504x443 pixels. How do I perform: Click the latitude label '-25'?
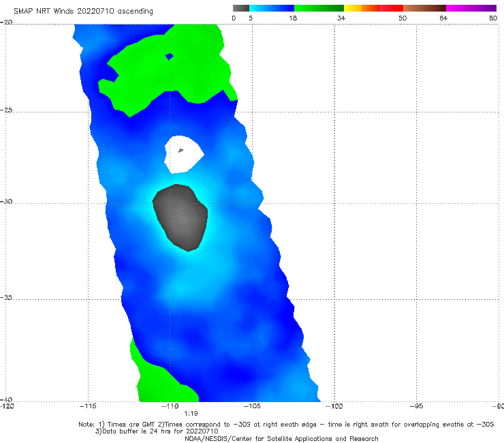click(x=6, y=110)
